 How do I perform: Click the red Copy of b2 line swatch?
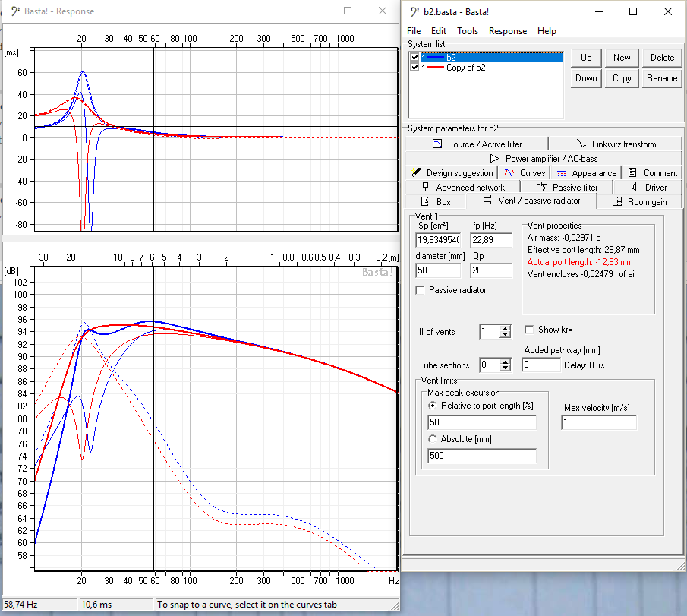(x=434, y=68)
